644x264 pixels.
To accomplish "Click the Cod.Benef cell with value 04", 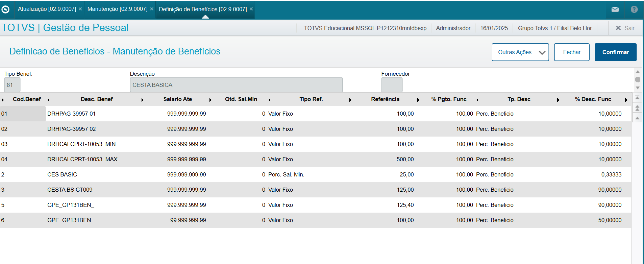I will (4, 159).
